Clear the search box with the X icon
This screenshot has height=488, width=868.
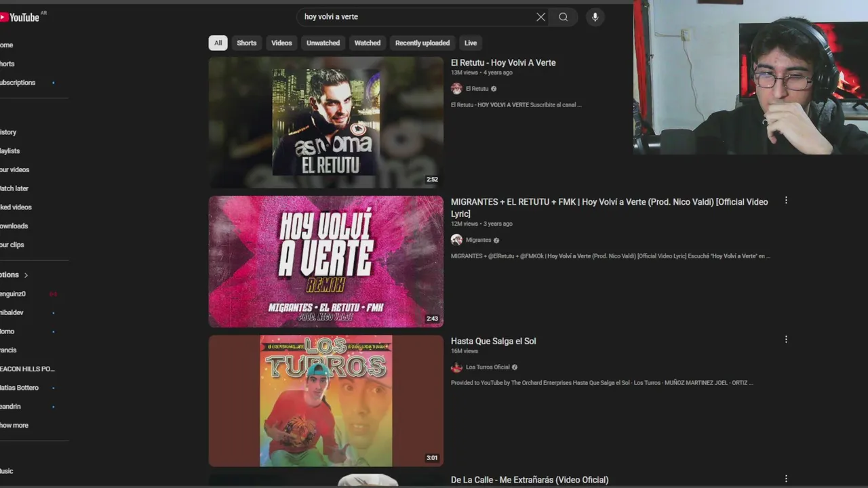pos(540,17)
